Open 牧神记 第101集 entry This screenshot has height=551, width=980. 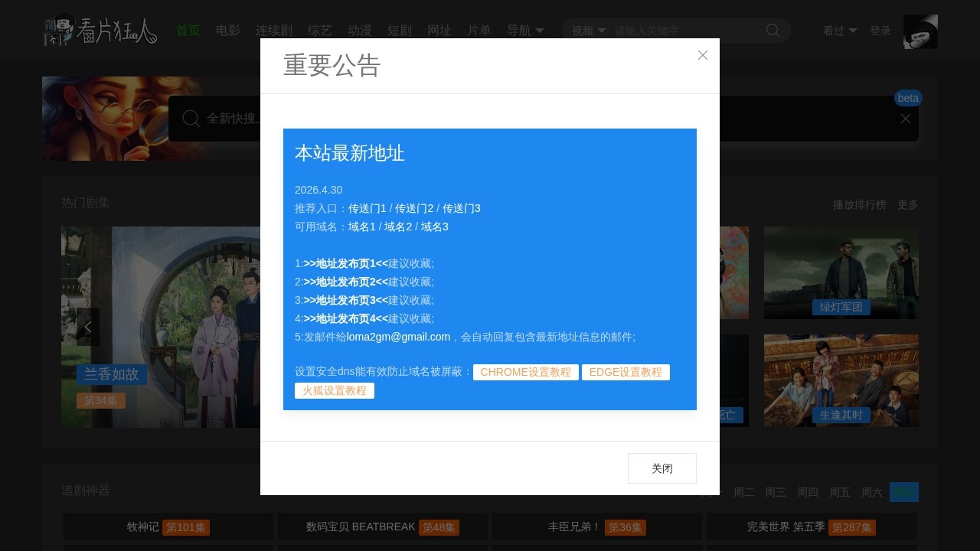[x=168, y=527]
